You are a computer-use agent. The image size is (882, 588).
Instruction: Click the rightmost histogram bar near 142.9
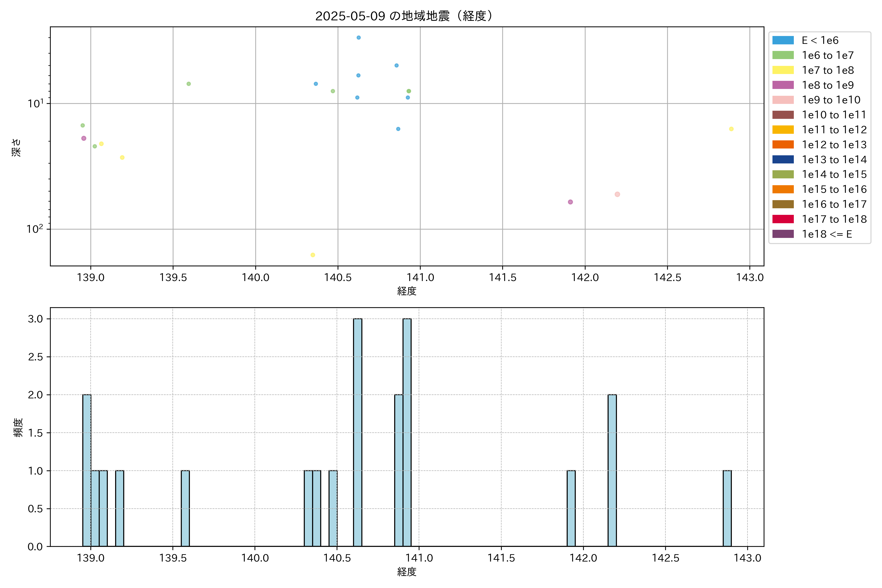pyautogui.click(x=727, y=508)
